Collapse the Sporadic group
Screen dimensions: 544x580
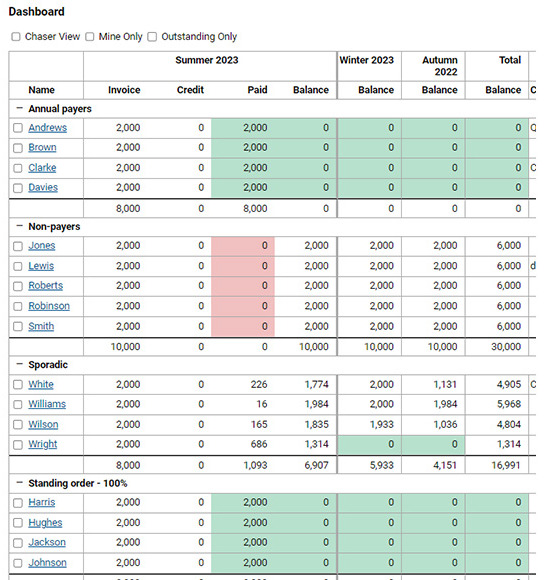(x=20, y=364)
